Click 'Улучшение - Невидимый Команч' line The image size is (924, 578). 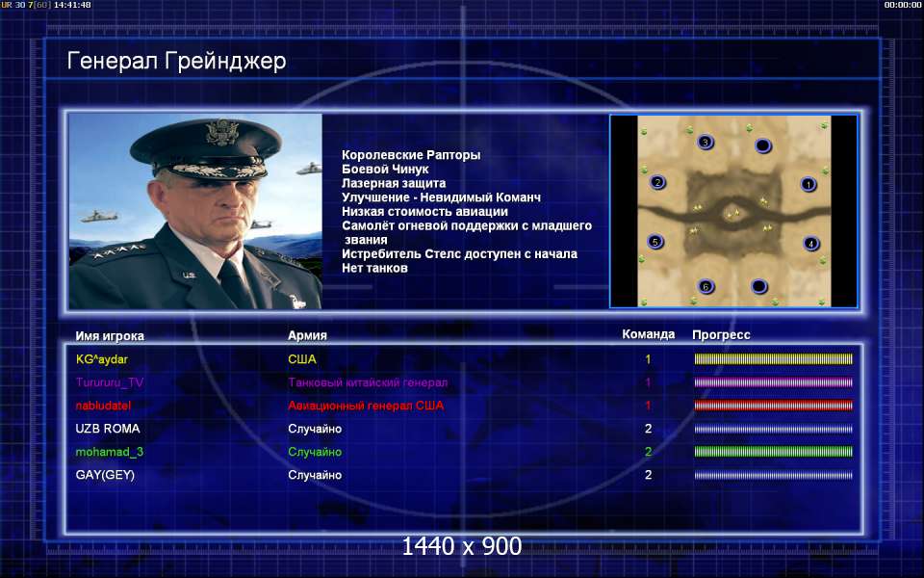click(x=442, y=197)
